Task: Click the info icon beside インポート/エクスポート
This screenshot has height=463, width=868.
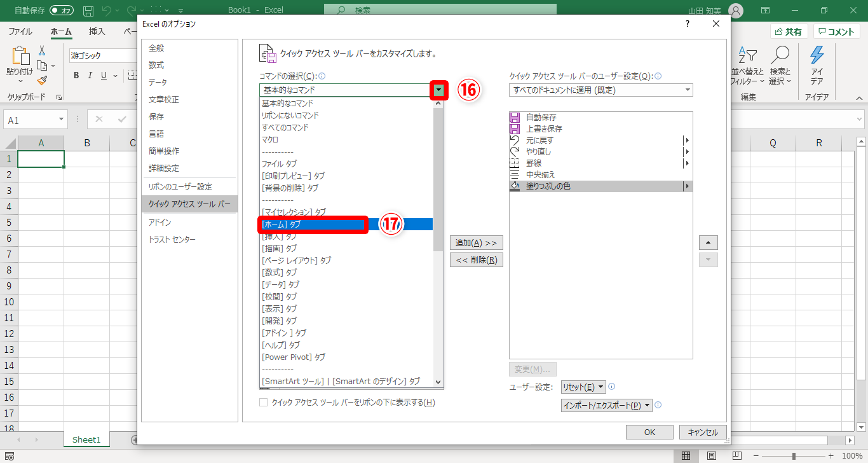Action: pos(658,405)
